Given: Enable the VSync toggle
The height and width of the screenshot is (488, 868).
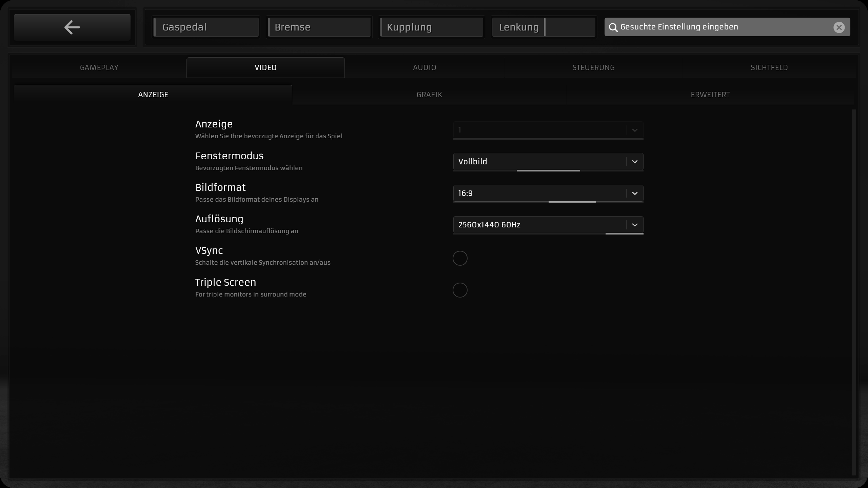Looking at the screenshot, I should pyautogui.click(x=460, y=258).
